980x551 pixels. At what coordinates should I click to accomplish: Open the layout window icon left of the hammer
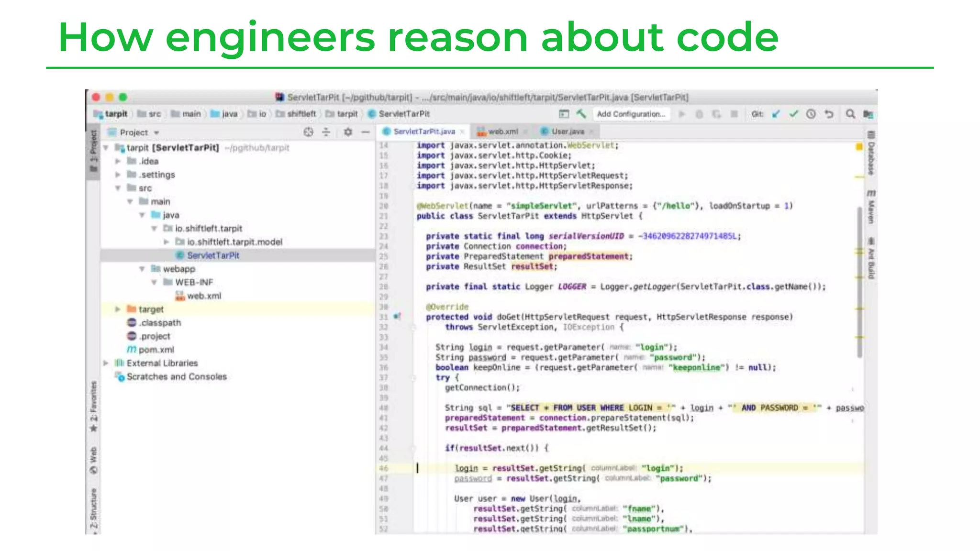click(564, 114)
